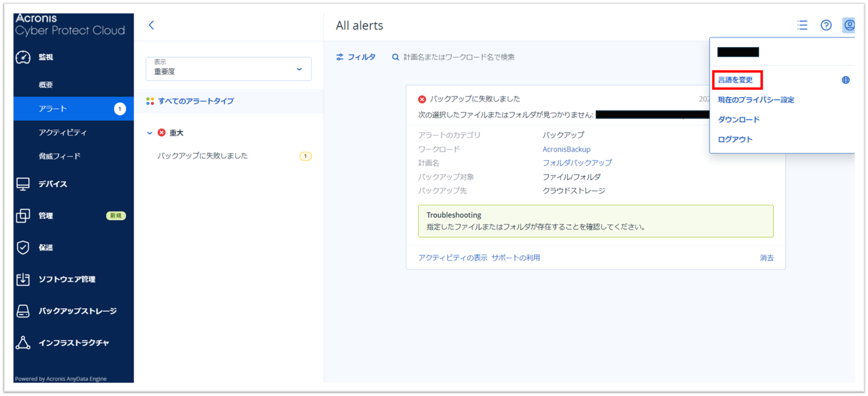The image size is (868, 396).
Task: Open the 表示 重要度 dropdown
Action: 228,69
